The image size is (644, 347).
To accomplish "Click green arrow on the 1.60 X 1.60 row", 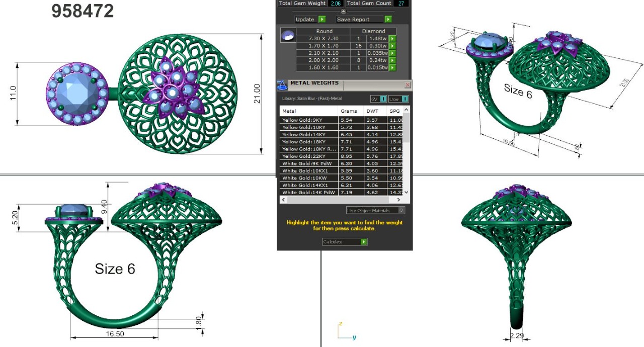I will 392,68.
